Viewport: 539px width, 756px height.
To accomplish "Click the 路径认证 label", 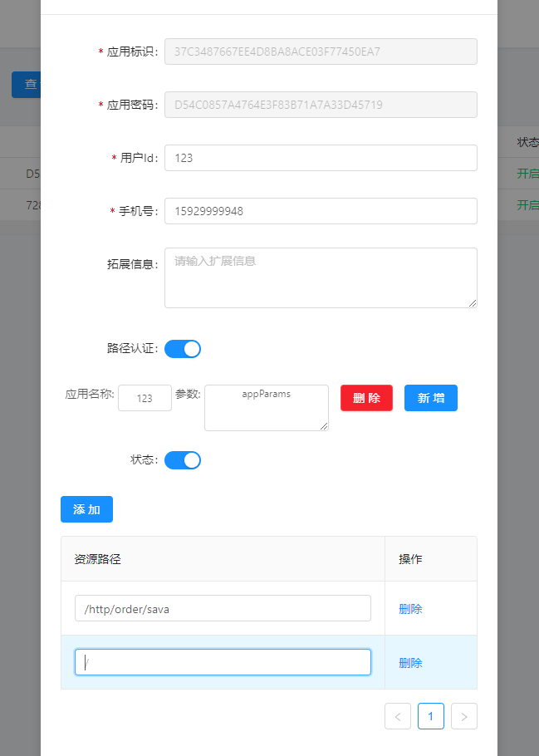I will [x=132, y=348].
